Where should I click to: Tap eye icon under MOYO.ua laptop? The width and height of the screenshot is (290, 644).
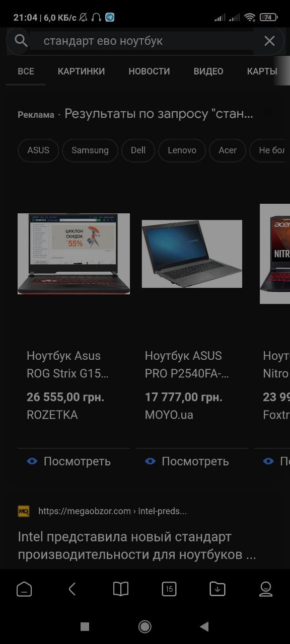150,461
